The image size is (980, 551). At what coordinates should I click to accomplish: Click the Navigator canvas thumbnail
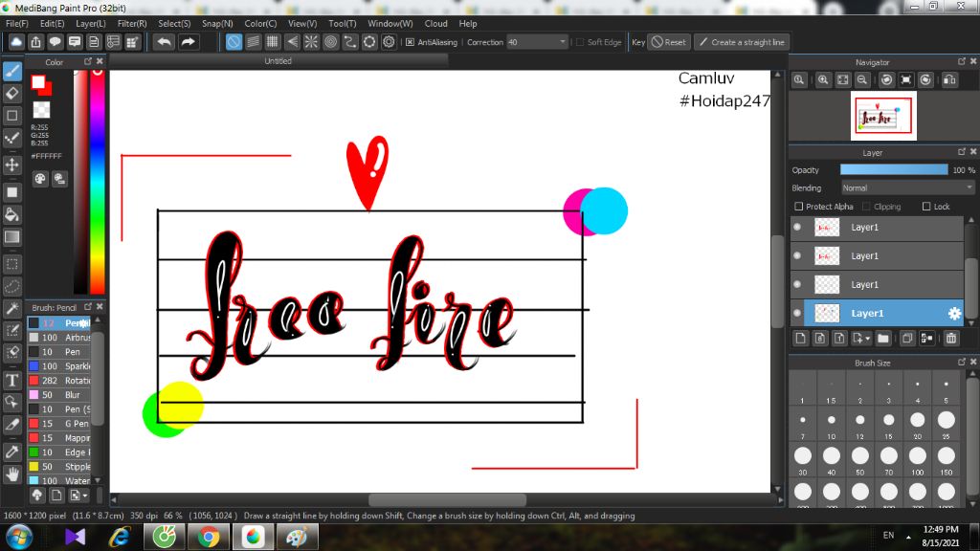tap(883, 116)
